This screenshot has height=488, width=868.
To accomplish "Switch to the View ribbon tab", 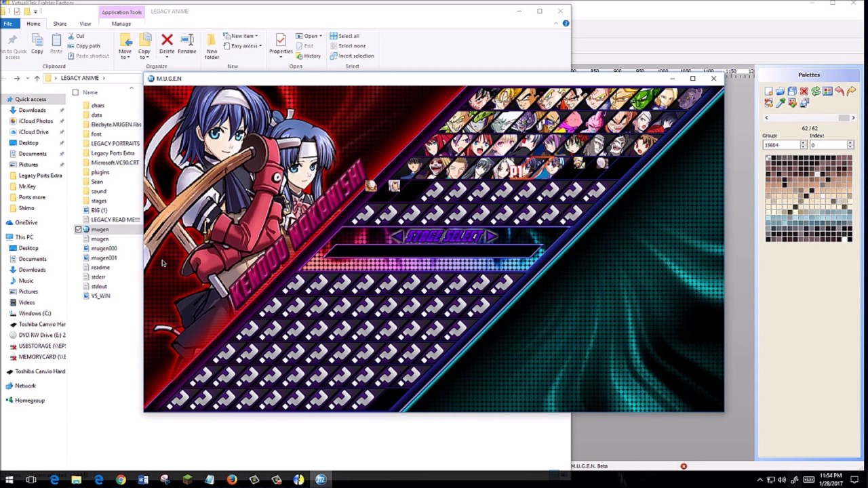I will pos(85,24).
